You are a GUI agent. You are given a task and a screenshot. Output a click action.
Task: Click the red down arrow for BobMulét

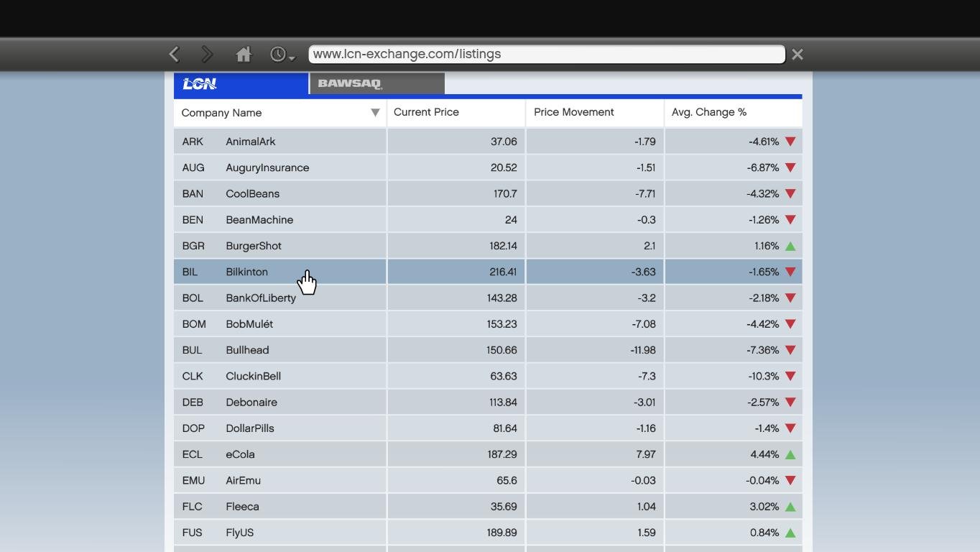(x=790, y=324)
